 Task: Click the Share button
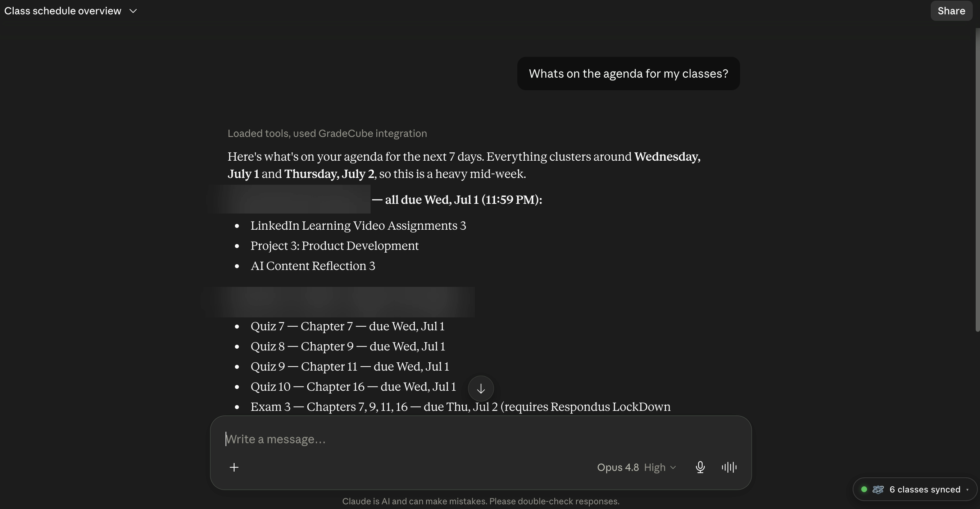point(951,11)
